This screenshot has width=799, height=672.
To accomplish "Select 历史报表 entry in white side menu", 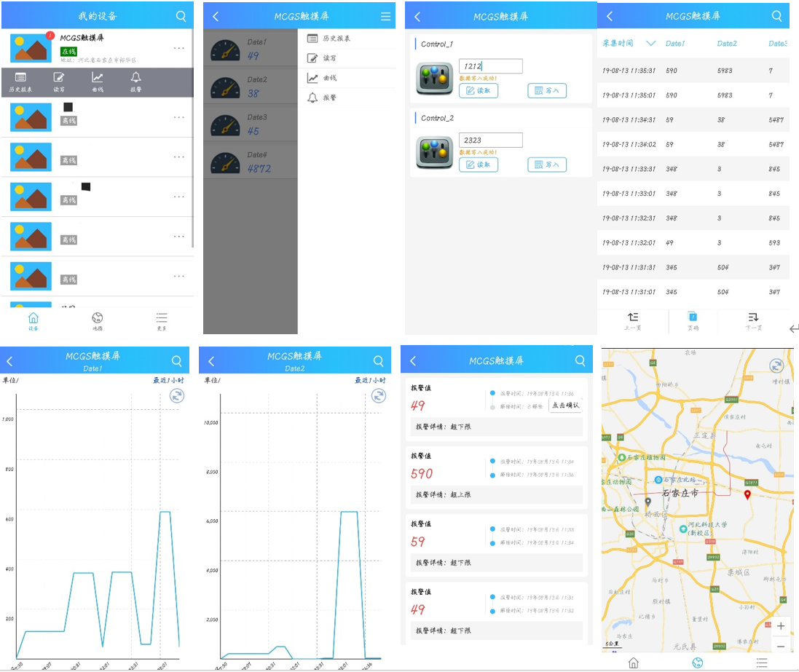I will [347, 38].
